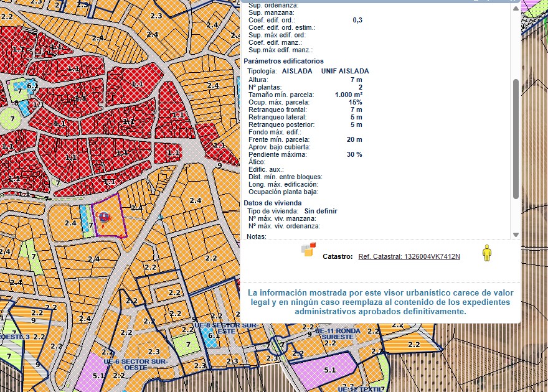Open the Ref. Catastral 1326004VK7412N link
Image resolution: width=548 pixels, height=392 pixels.
pos(409,256)
